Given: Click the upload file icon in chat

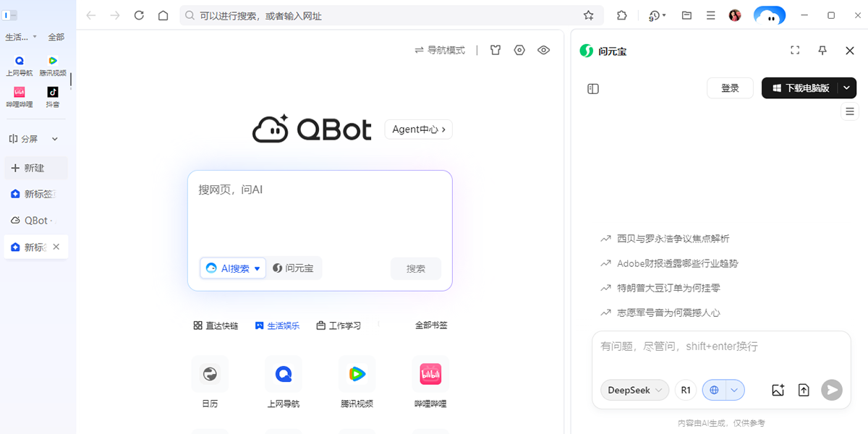Looking at the screenshot, I should [x=804, y=390].
